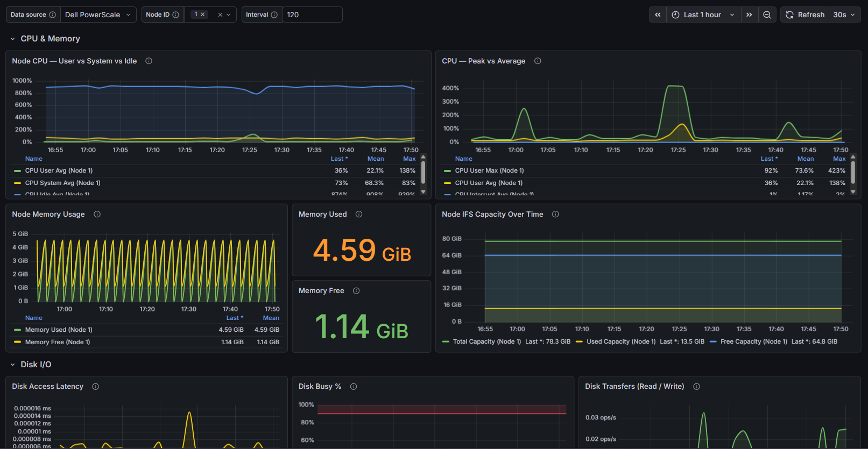Open the Disk Busy % panel title
Viewport: 868px width, 449px height.
(320, 386)
